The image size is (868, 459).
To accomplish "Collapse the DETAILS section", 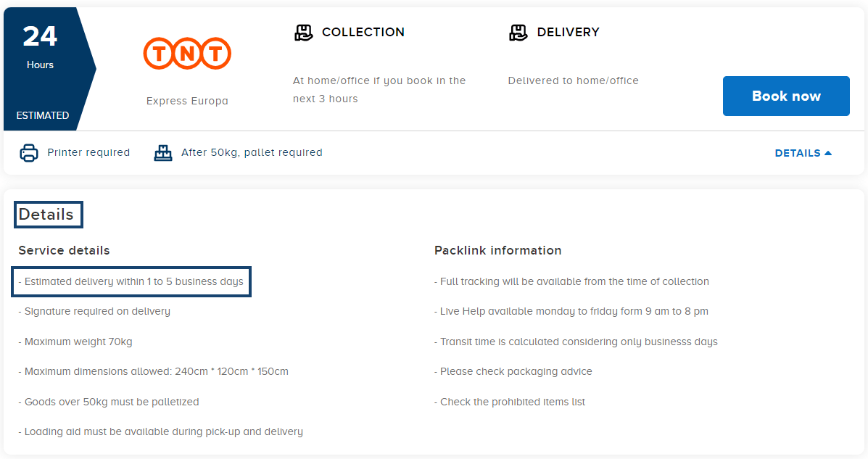I will point(803,153).
